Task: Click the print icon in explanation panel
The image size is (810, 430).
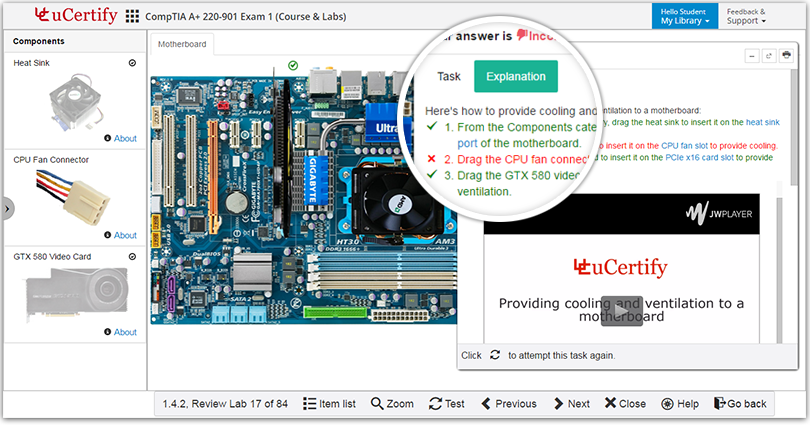Action: click(x=786, y=55)
